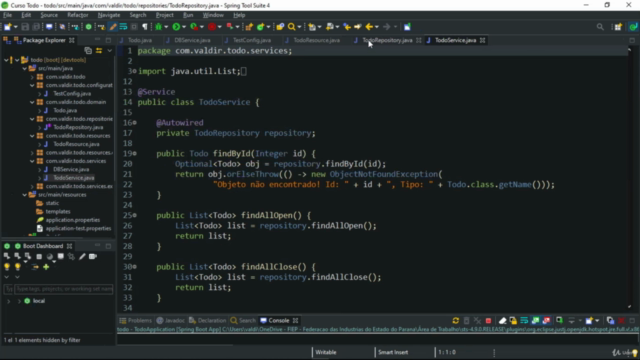Select TodoRepository.java in Package Explorer
The width and height of the screenshot is (640, 360).
click(78, 127)
